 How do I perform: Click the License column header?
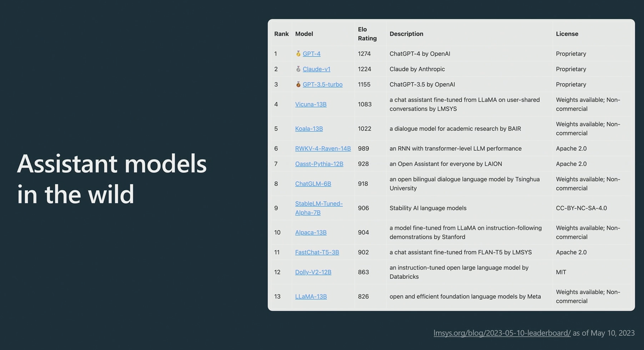[x=567, y=34]
